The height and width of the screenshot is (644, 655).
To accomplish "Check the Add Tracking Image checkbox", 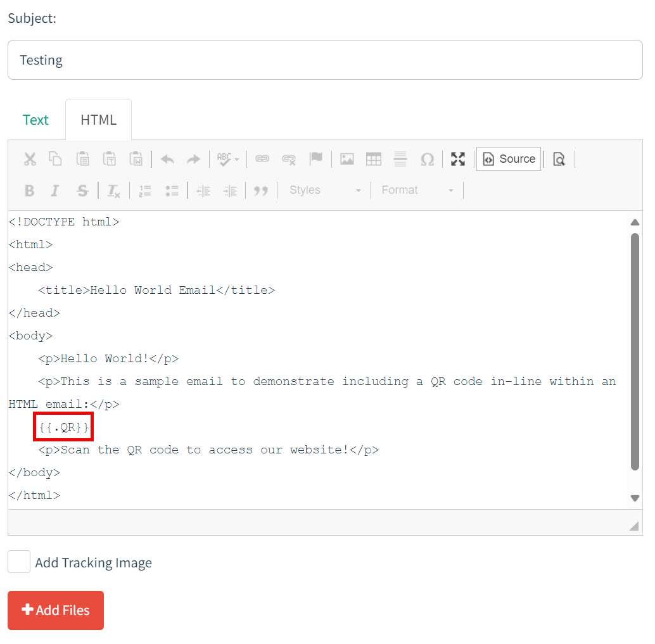I will 19,562.
